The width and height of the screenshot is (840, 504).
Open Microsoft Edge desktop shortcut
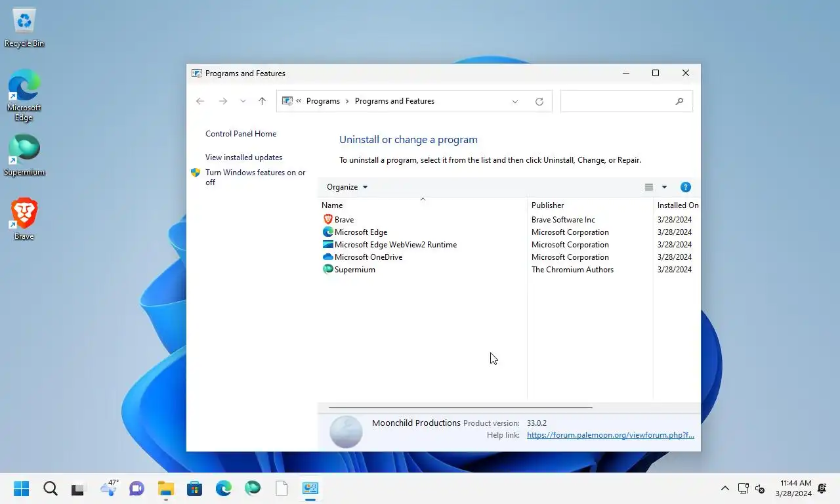tap(24, 96)
